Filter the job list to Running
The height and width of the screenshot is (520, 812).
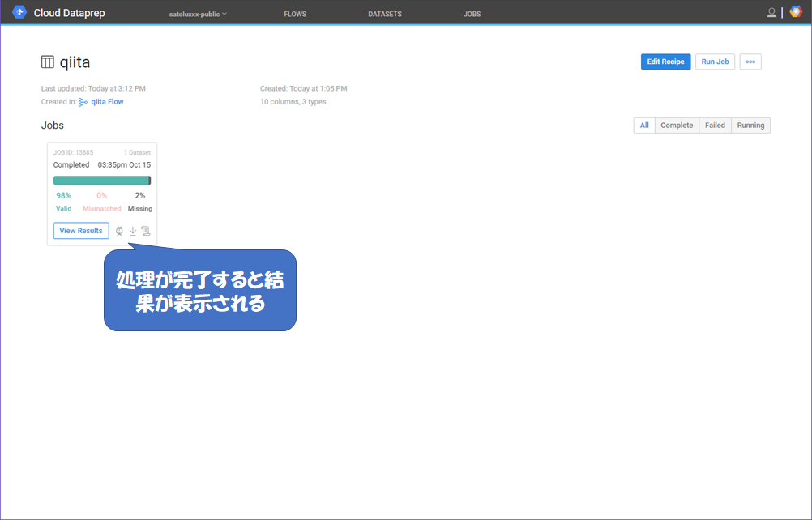[750, 126]
